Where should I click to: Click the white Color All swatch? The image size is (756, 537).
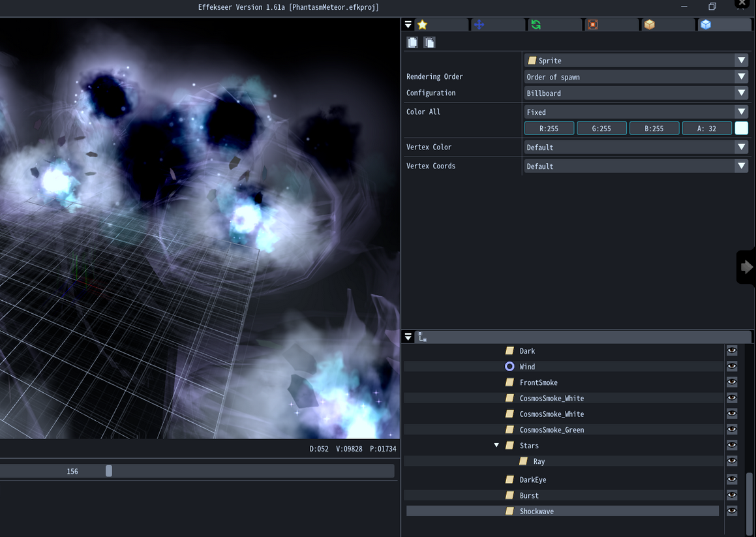742,129
